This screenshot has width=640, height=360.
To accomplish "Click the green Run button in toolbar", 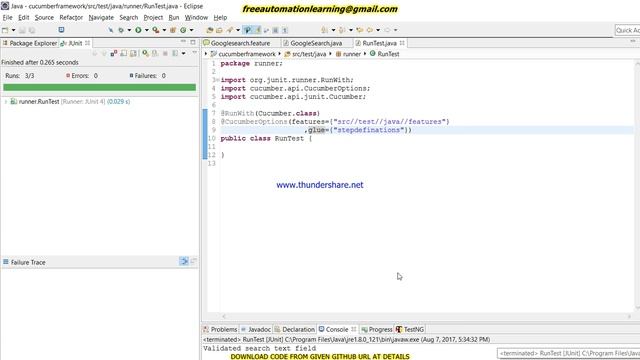I will [138, 30].
